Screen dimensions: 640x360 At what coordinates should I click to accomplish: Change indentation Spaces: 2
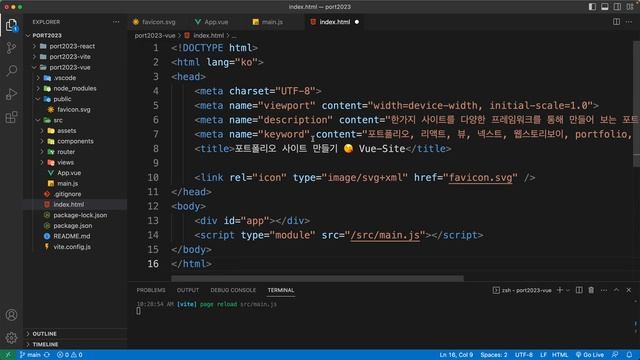494,355
